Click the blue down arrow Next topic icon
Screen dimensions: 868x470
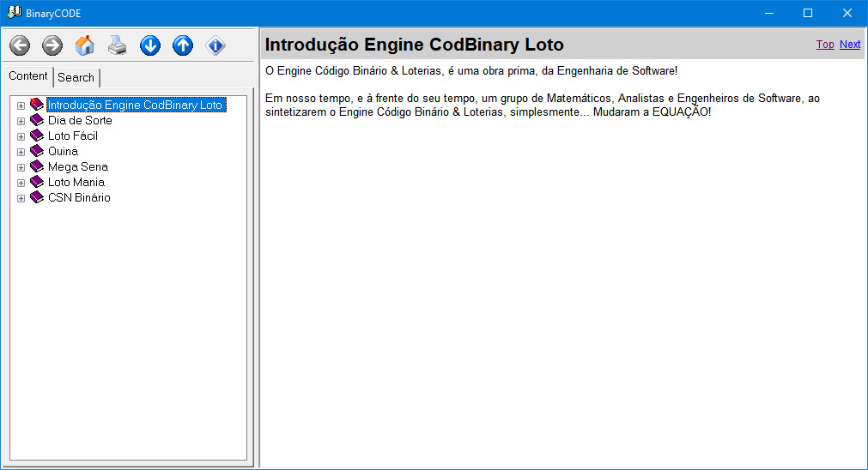[x=150, y=45]
